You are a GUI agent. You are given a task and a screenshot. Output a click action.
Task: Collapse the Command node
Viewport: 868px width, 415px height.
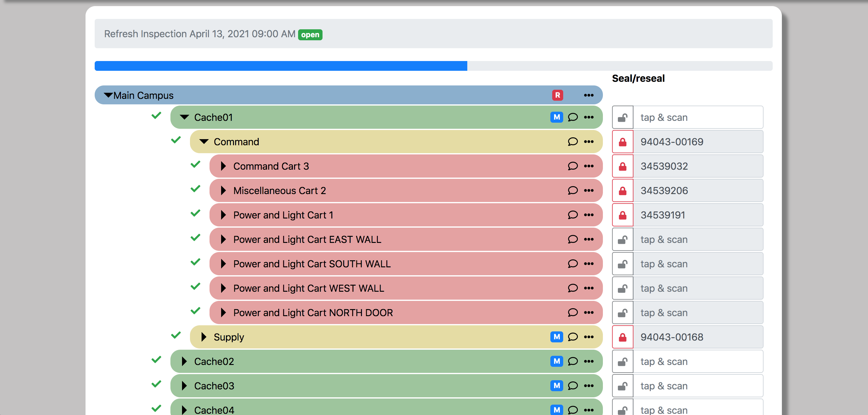204,142
